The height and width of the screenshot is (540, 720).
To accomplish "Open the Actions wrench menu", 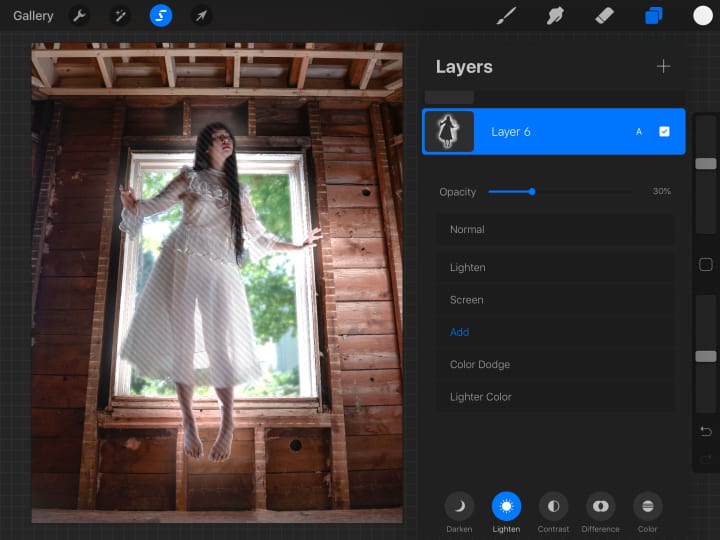I will click(79, 16).
